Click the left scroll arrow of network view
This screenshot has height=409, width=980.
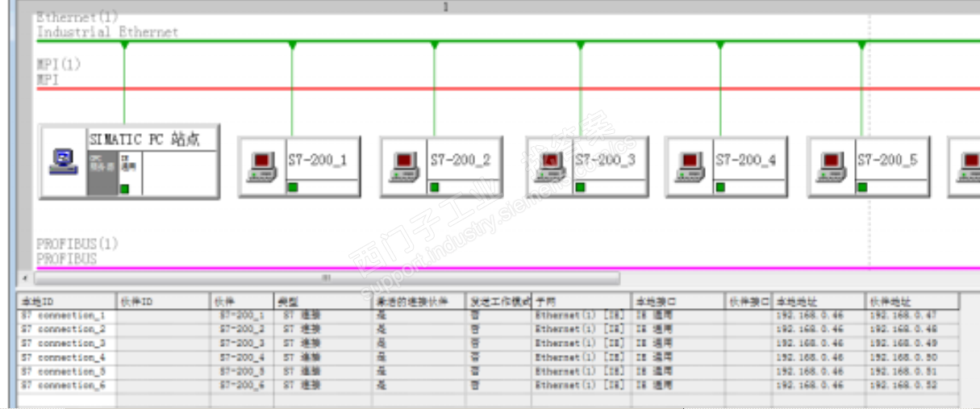pos(23,278)
